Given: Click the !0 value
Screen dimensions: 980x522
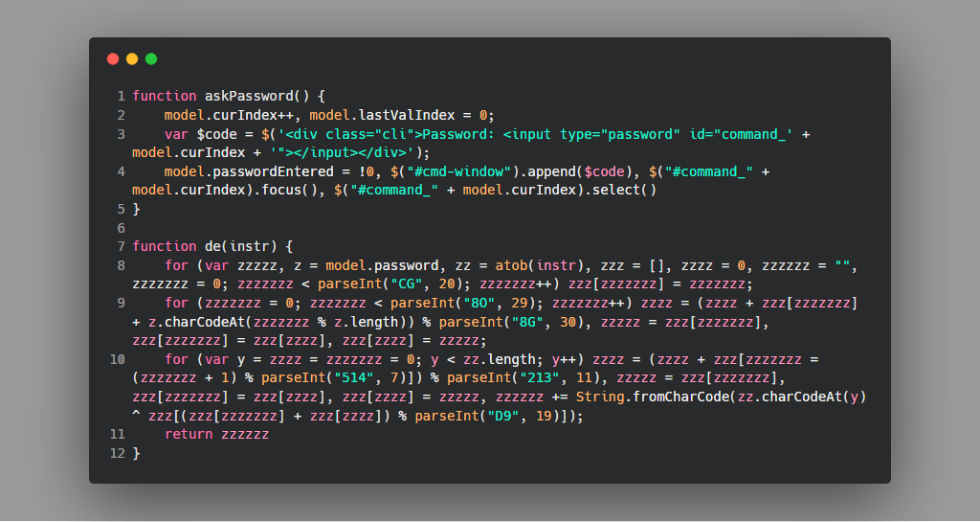Looking at the screenshot, I should [366, 171].
